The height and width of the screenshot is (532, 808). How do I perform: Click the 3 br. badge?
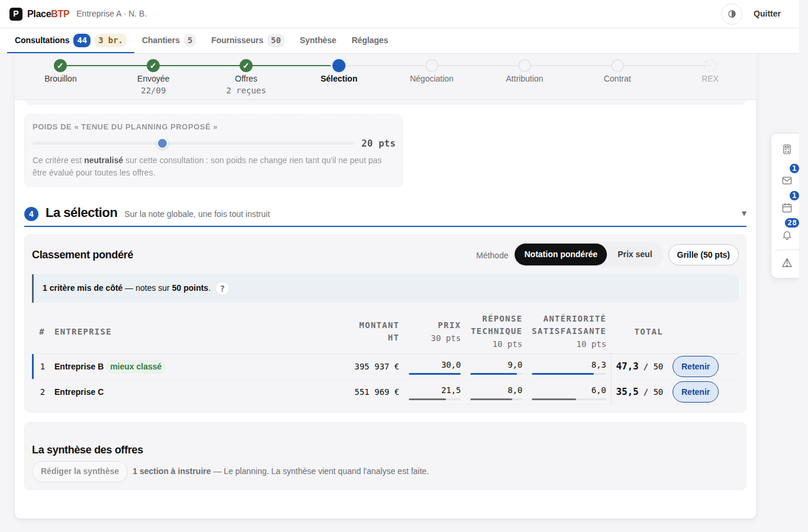point(111,40)
